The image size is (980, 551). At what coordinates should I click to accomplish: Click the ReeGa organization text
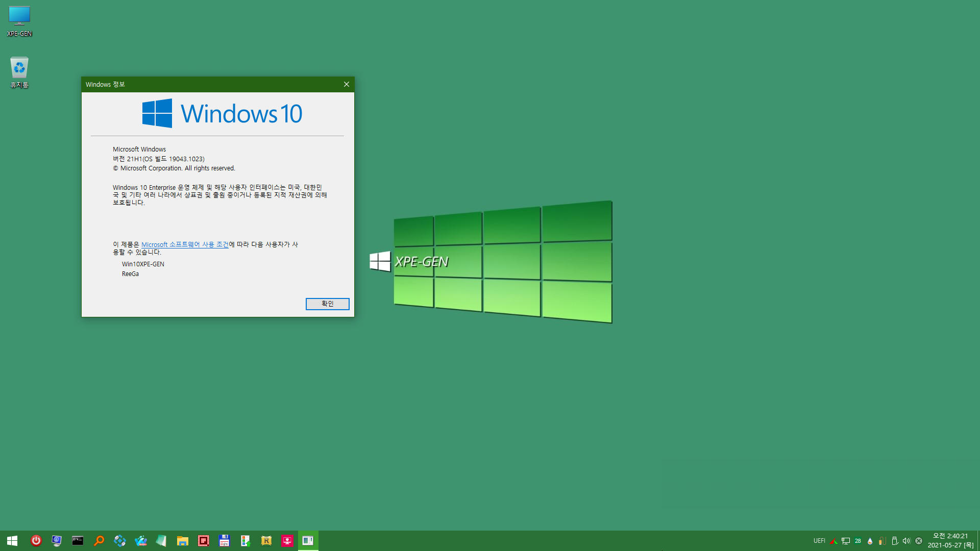130,274
